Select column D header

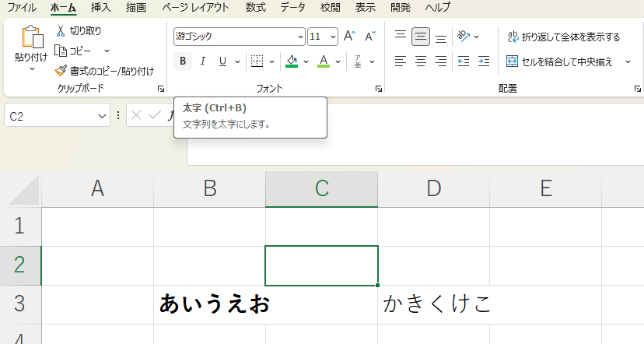click(434, 189)
